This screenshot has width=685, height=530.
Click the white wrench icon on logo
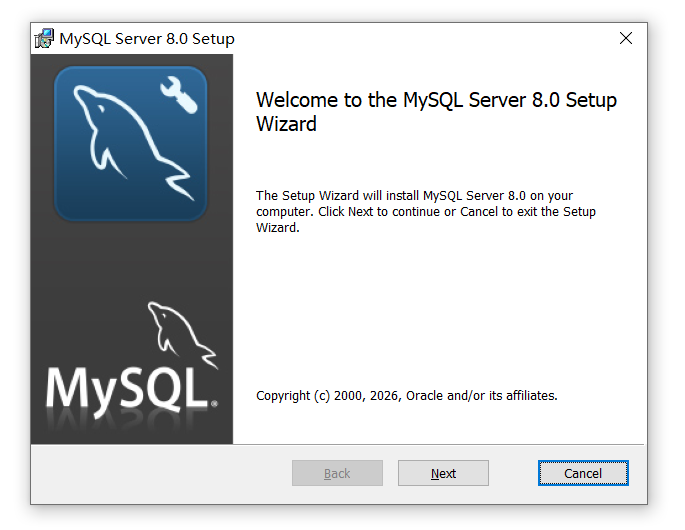[x=179, y=95]
